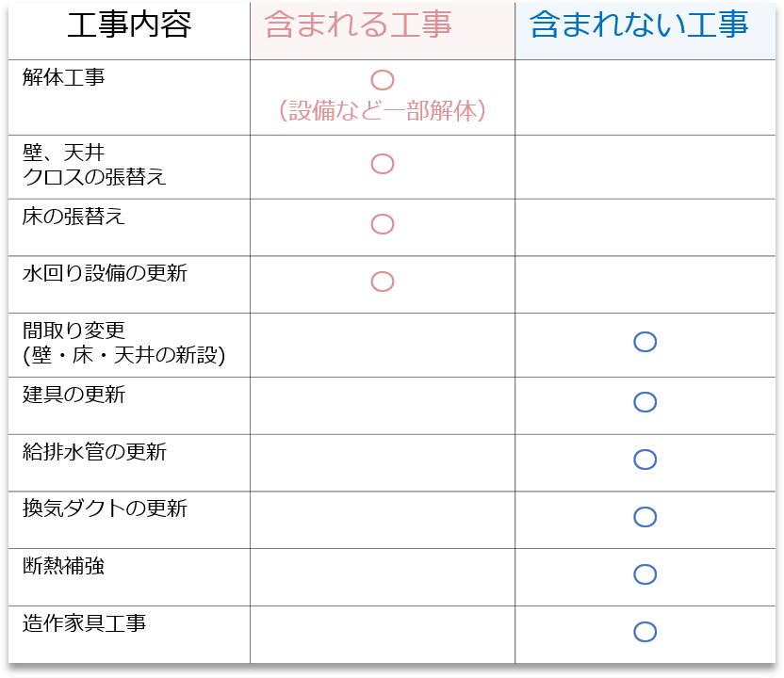Image resolution: width=784 pixels, height=678 pixels.
Task: Click the 工事内容 header cell
Action: pos(129,25)
